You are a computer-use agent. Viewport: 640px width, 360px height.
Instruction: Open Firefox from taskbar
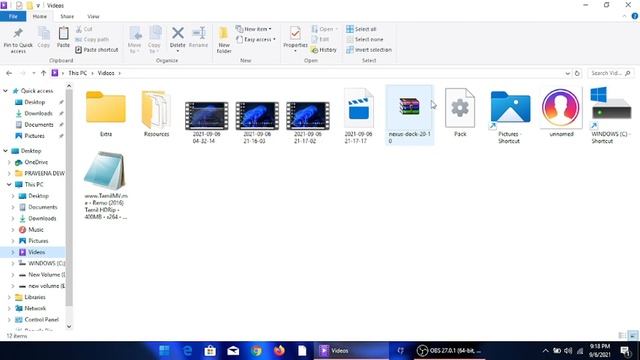point(279,351)
